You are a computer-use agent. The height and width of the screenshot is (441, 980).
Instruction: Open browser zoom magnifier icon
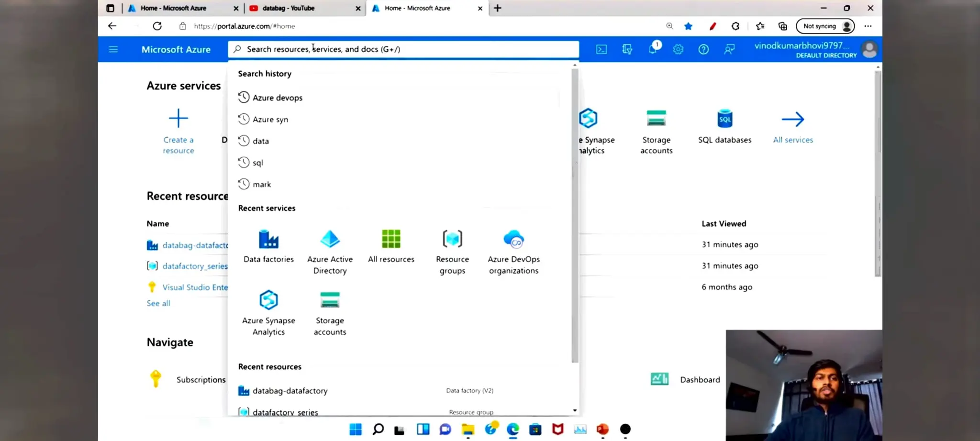click(669, 26)
